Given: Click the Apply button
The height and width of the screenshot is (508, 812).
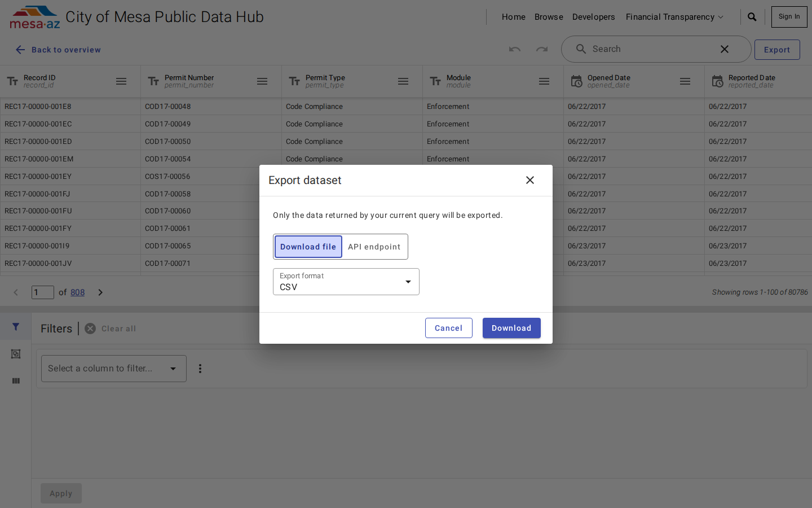Looking at the screenshot, I should pos(61,493).
